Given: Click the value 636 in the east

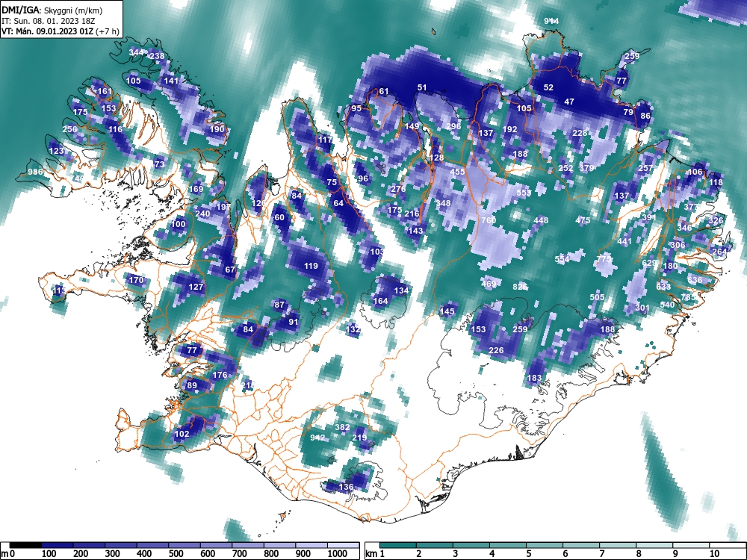Looking at the screenshot, I should pos(695,280).
